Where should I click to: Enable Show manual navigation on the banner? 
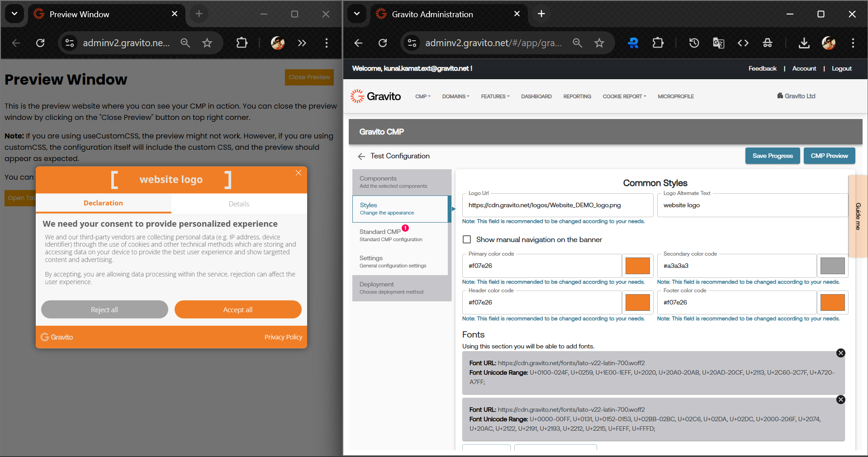467,239
